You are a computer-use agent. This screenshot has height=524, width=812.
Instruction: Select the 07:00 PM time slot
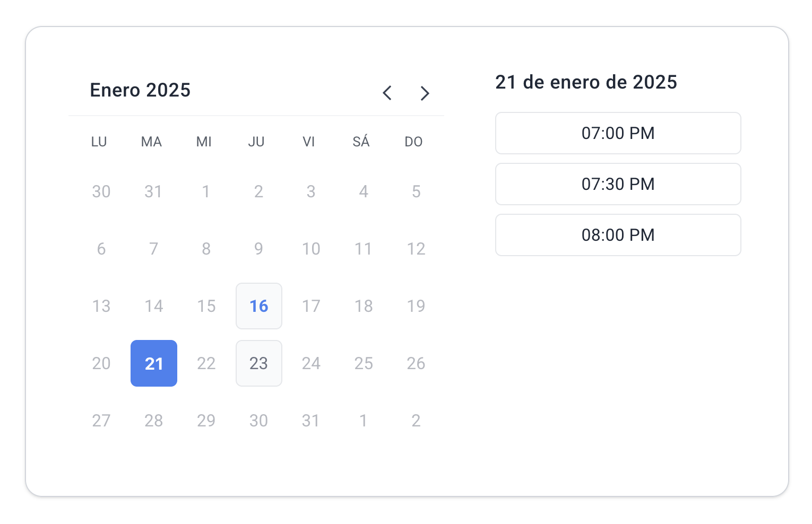click(618, 133)
